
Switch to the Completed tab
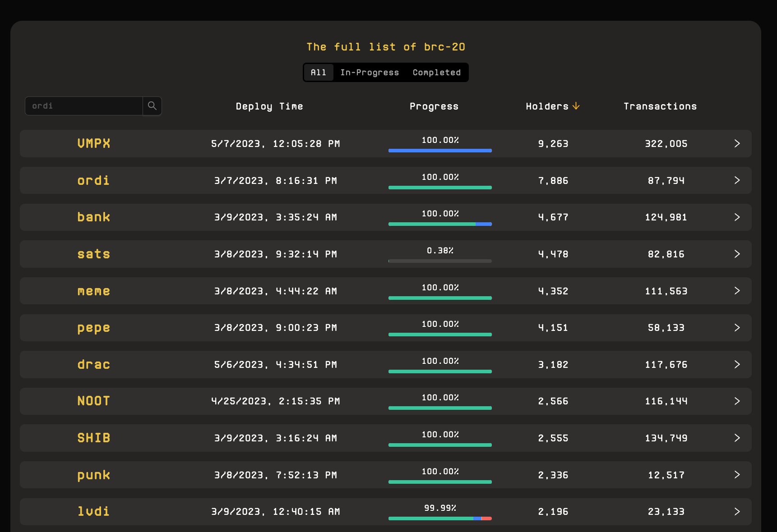[x=437, y=73]
